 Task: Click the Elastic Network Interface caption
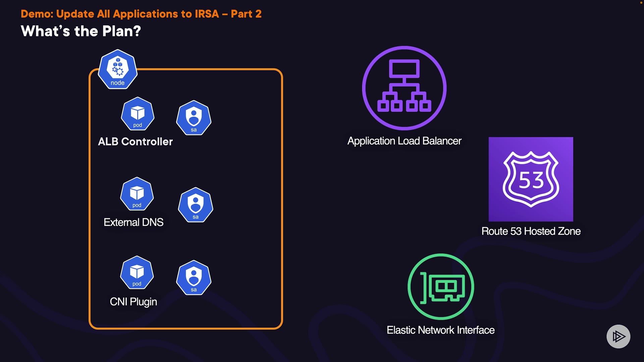[x=440, y=330]
